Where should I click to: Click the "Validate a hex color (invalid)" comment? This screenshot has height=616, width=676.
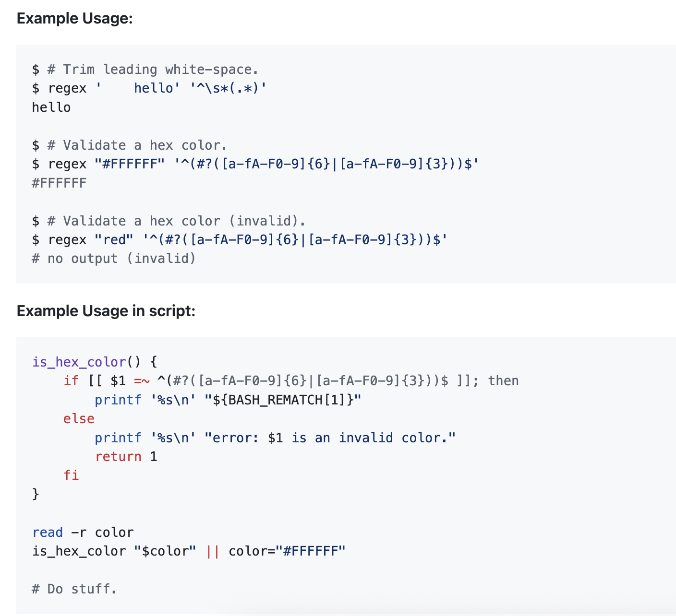(x=169, y=221)
